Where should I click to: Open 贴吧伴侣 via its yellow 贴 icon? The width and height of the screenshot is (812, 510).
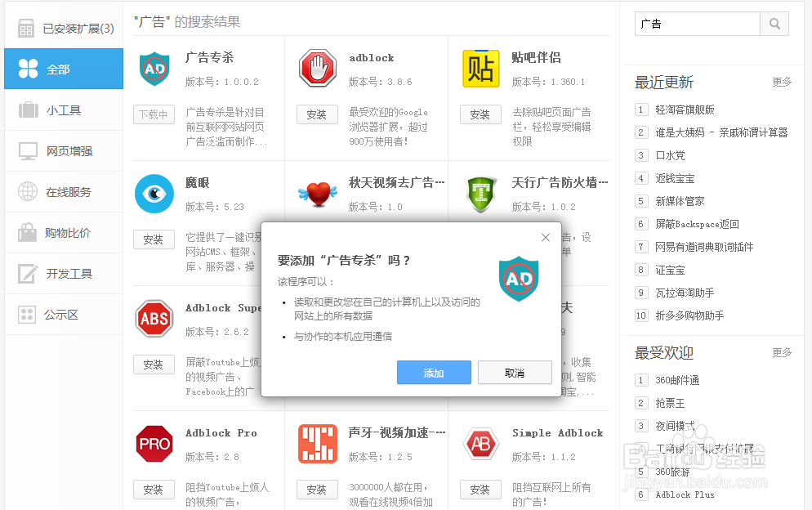tap(480, 69)
